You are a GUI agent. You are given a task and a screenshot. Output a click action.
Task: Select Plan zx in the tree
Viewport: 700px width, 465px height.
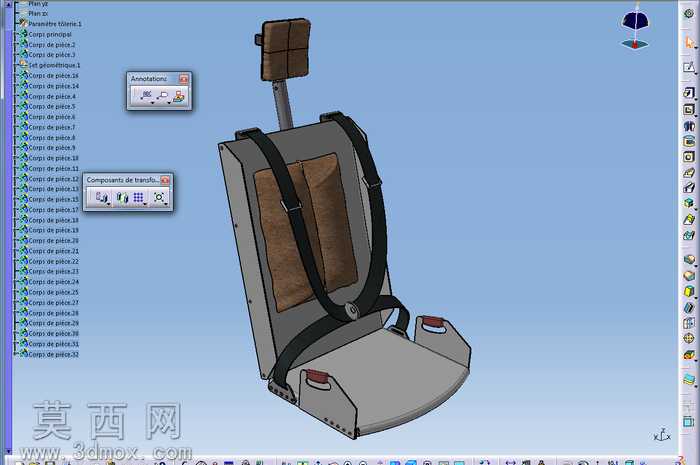pyautogui.click(x=38, y=13)
